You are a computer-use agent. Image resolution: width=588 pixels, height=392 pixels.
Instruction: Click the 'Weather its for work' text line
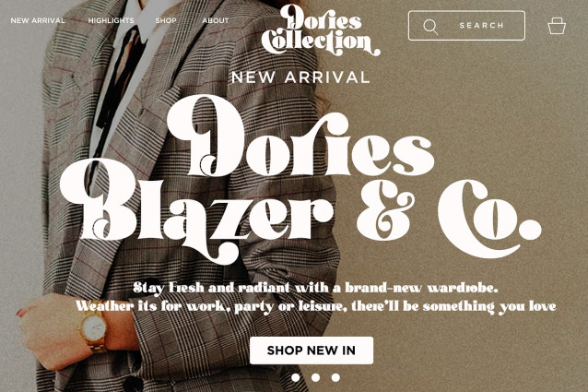315,306
